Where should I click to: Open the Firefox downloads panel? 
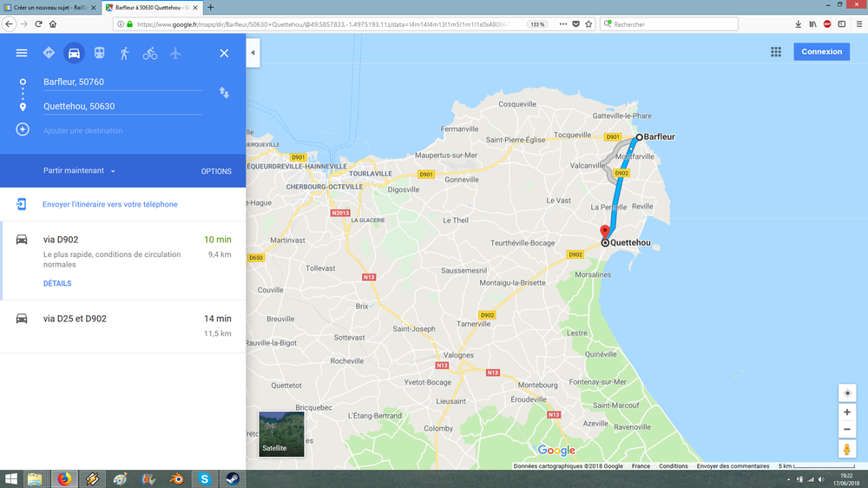tap(798, 24)
